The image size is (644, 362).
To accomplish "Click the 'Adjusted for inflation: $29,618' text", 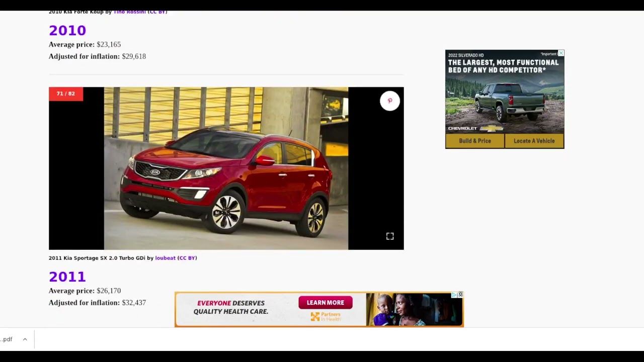I will [97, 56].
